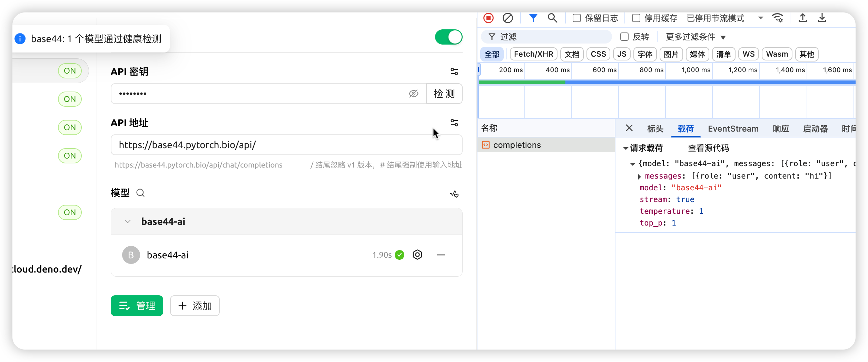Image resolution: width=868 pixels, height=362 pixels.
Task: Expand the messages array in request payload
Action: coord(639,177)
